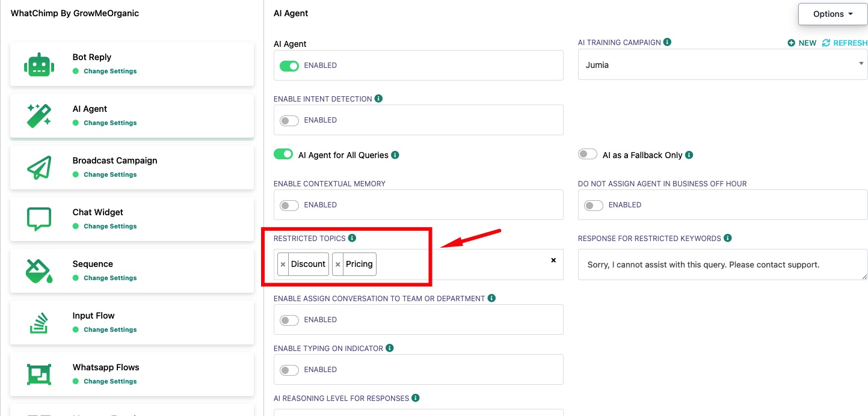Click info icon next to AI Training Campaign

click(668, 42)
